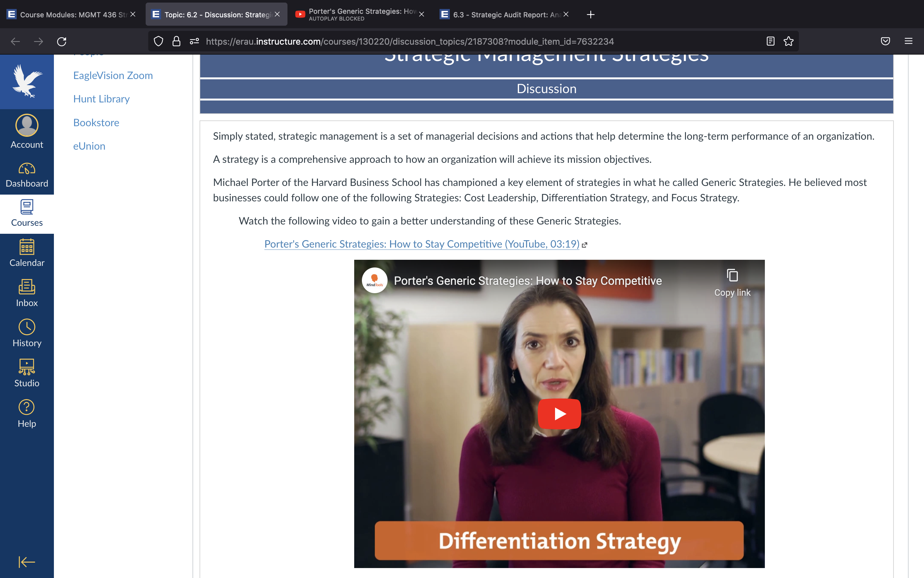Open the Bookstore link
Screen dimensions: 924x578
point(96,122)
